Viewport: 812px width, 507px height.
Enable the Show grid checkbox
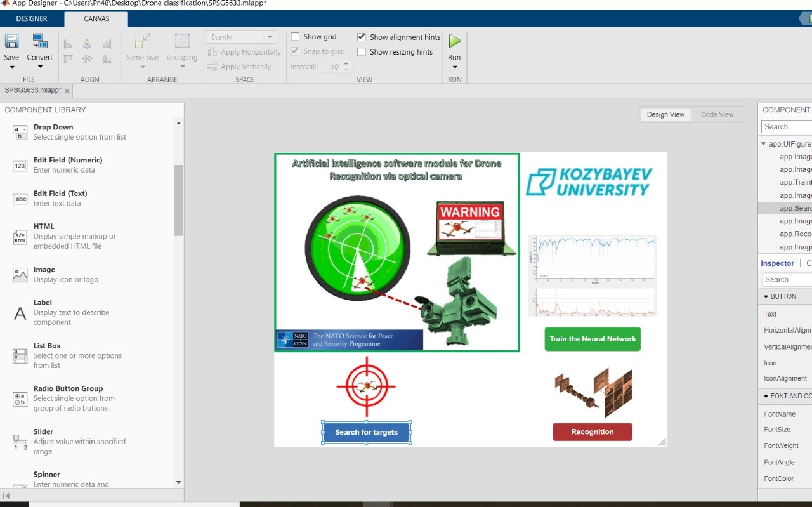(295, 37)
